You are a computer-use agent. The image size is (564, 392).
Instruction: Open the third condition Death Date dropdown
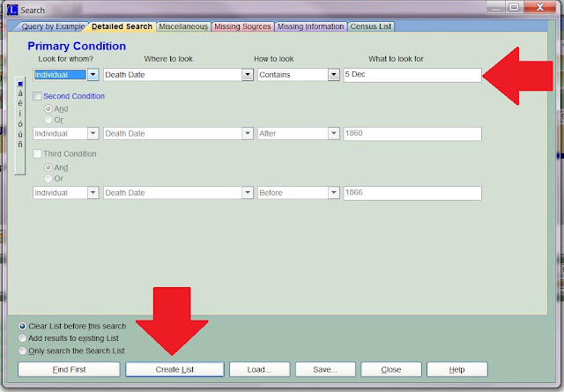[248, 192]
